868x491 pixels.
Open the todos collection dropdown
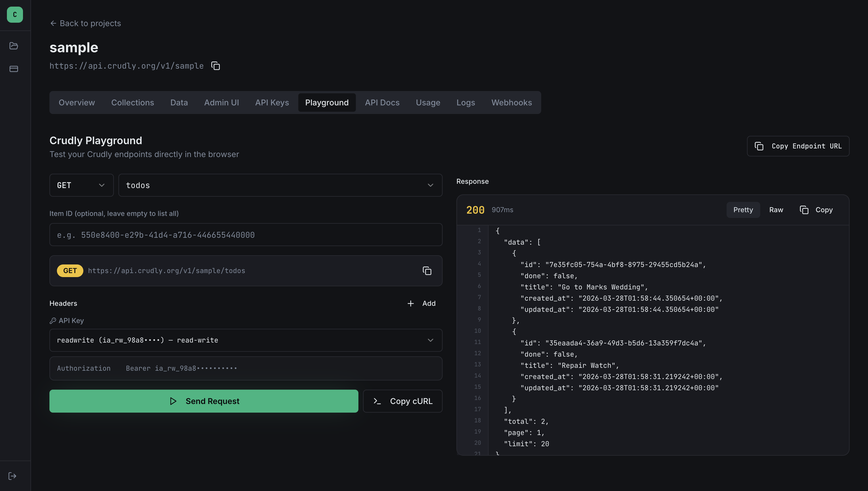(x=280, y=185)
